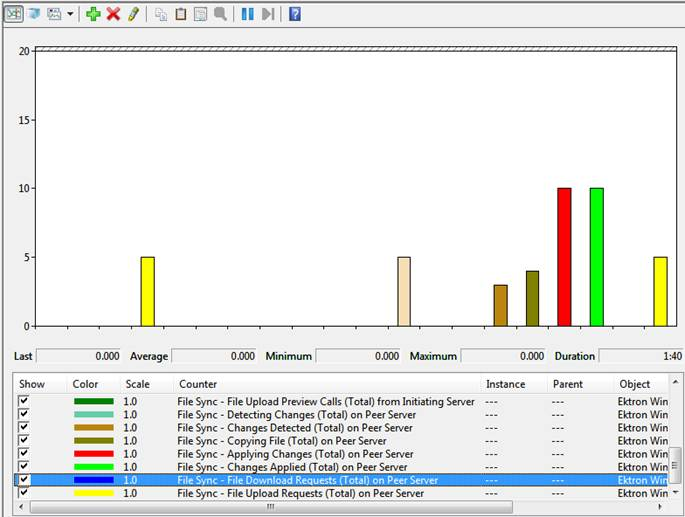Click orange-brown swatch of Changes Detected row

pos(94,427)
